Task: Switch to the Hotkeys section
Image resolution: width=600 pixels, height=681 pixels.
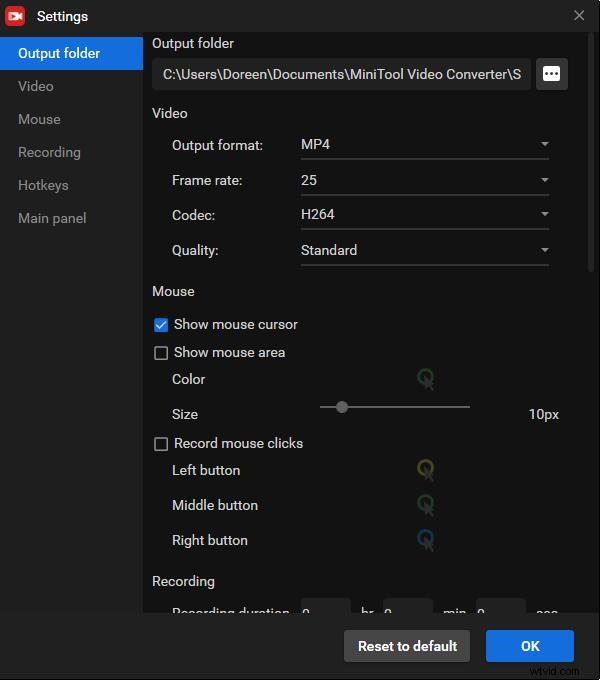Action: tap(43, 185)
